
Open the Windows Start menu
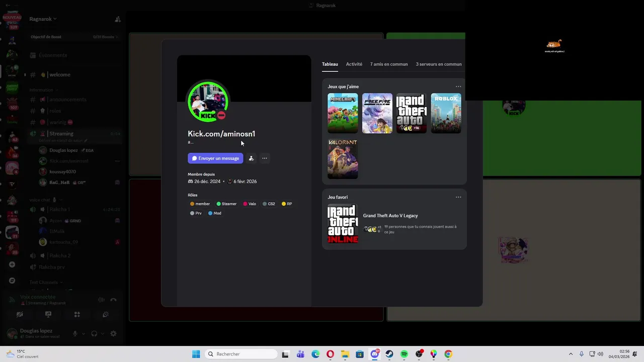tap(196, 354)
